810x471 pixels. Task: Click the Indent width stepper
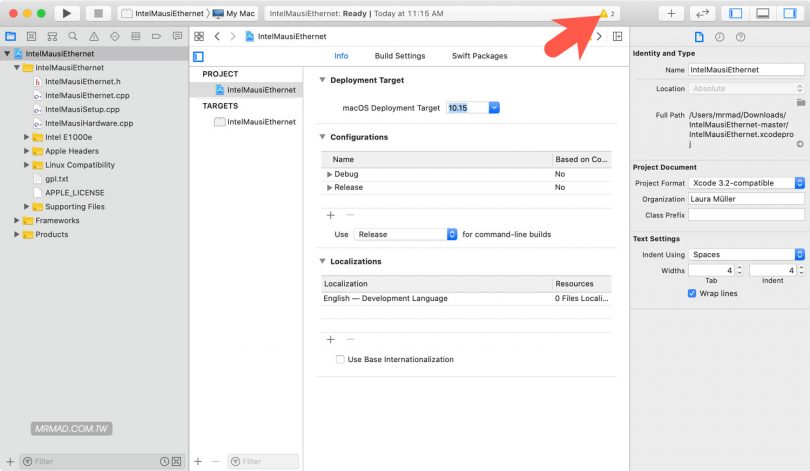[801, 270]
